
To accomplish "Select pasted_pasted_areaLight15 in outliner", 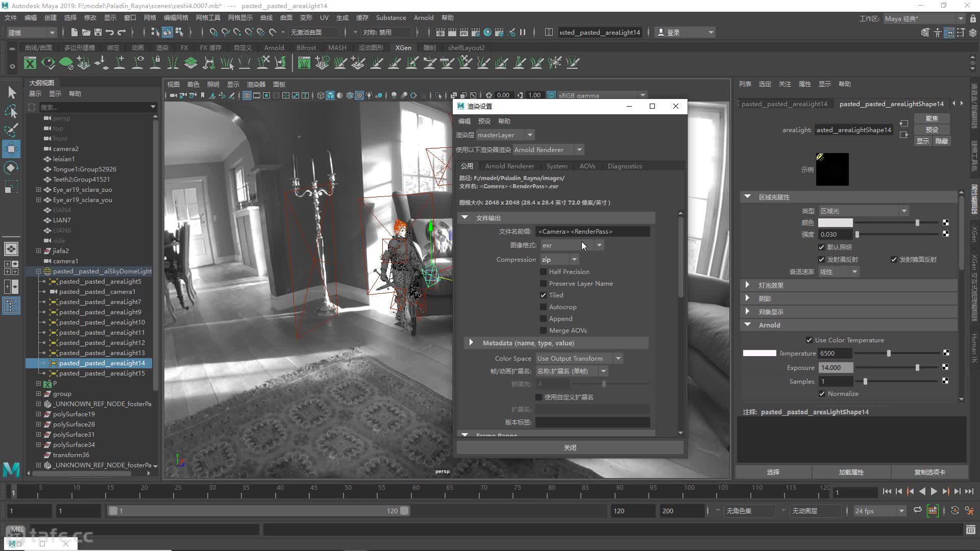I will pos(102,373).
